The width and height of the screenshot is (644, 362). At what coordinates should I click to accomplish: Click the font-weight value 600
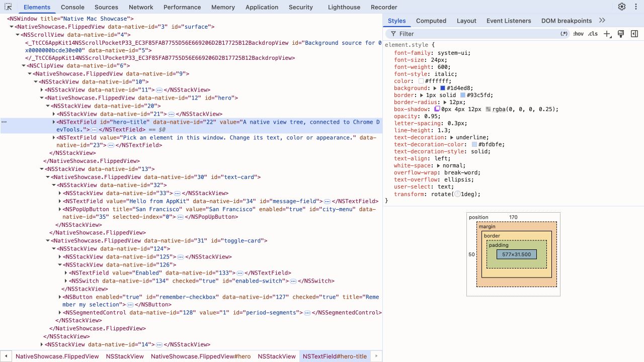(443, 67)
